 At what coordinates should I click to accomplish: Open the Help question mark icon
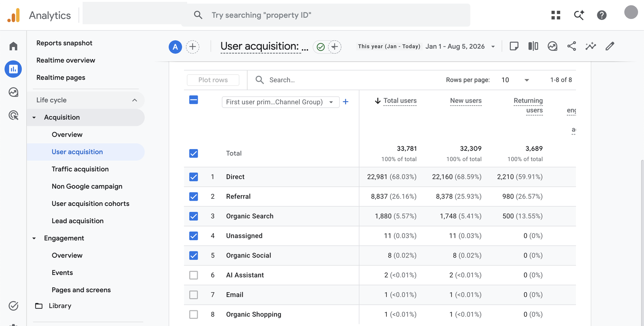tap(602, 15)
